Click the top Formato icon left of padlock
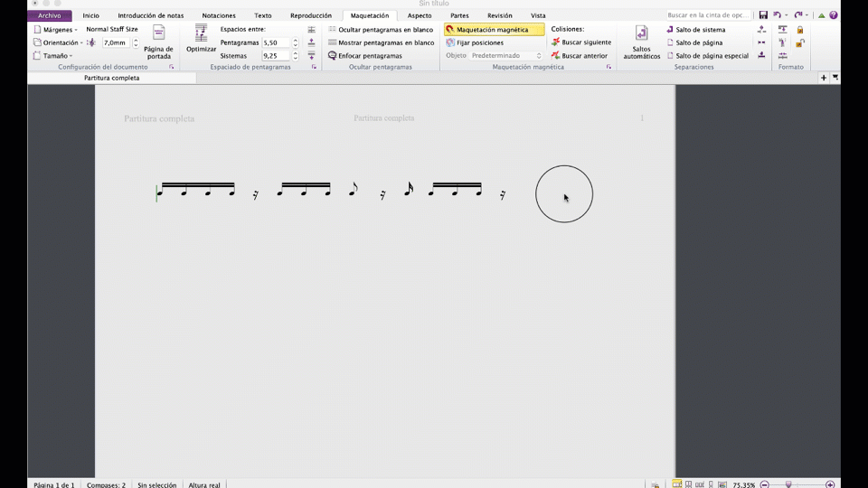868x488 pixels. [782, 29]
